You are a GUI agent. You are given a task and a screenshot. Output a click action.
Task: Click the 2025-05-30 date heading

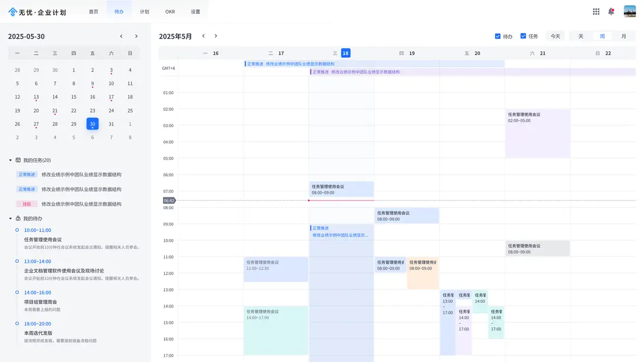pos(26,36)
